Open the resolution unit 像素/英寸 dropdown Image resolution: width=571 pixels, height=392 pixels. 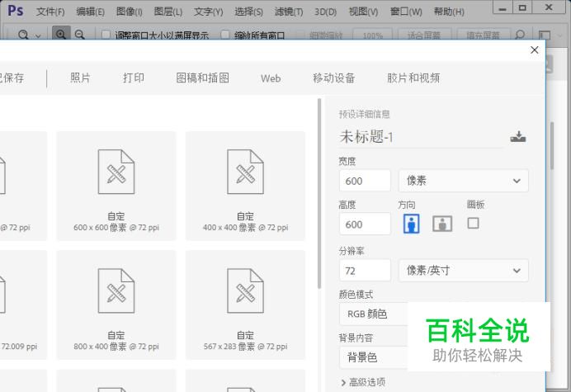click(464, 271)
